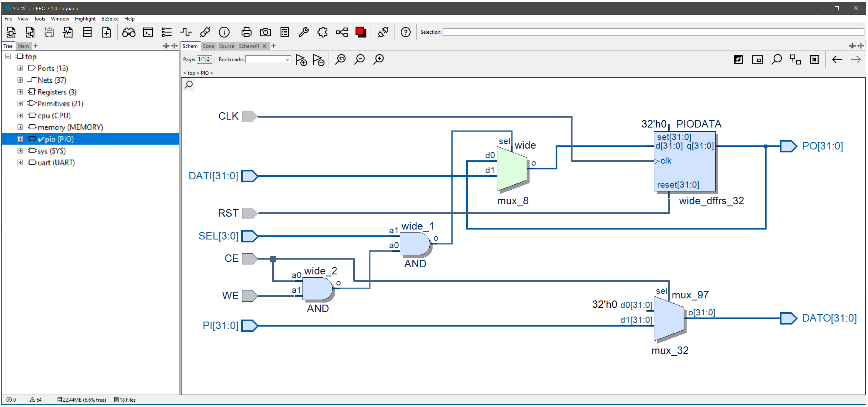
Task: Expand the memory (MEMORY) node
Action: [x=20, y=127]
